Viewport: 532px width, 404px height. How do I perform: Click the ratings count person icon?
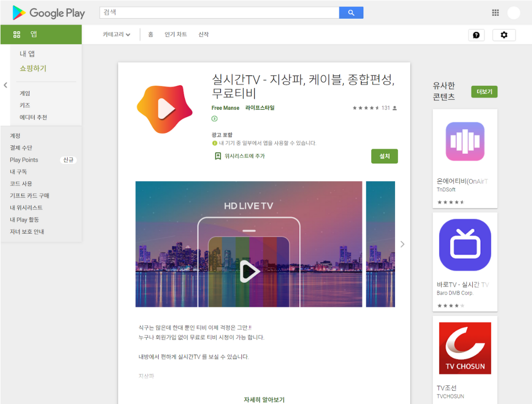[x=395, y=108]
